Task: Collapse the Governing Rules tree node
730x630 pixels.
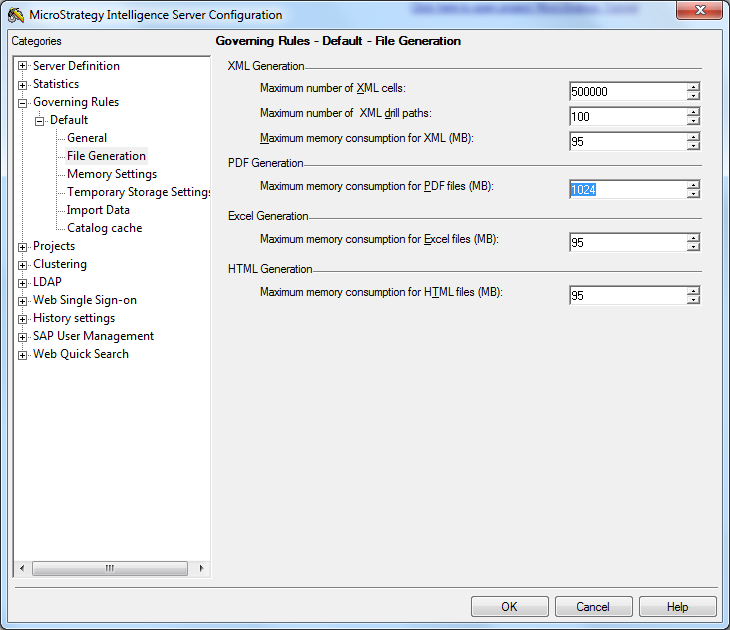Action: [x=23, y=102]
